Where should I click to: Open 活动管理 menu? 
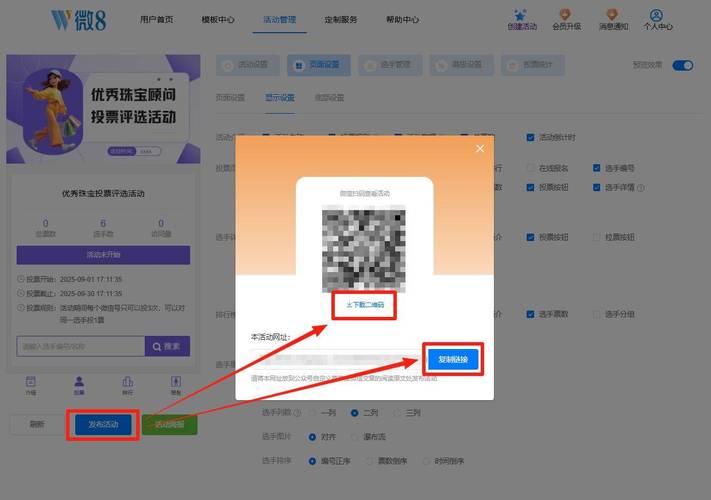(x=280, y=19)
